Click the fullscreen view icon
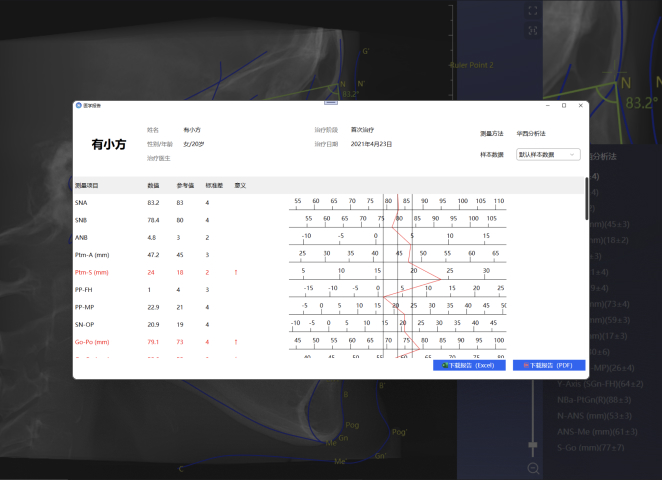Viewport: 662px width, 480px height. point(533,11)
